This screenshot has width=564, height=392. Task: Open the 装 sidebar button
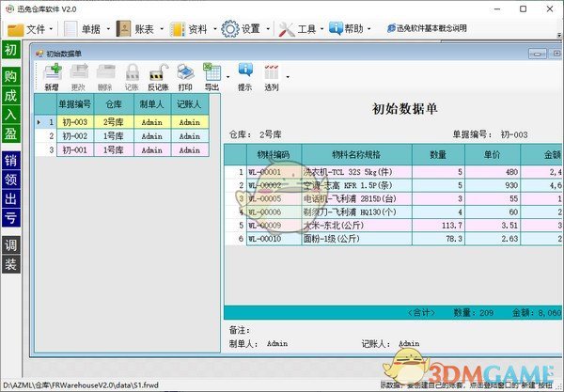tap(10, 264)
